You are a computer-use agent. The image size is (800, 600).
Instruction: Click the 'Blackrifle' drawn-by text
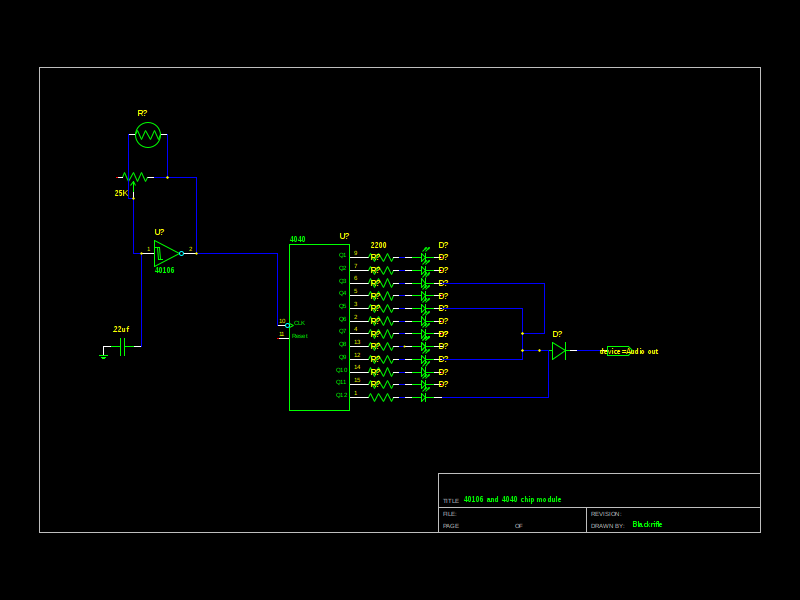point(647,525)
